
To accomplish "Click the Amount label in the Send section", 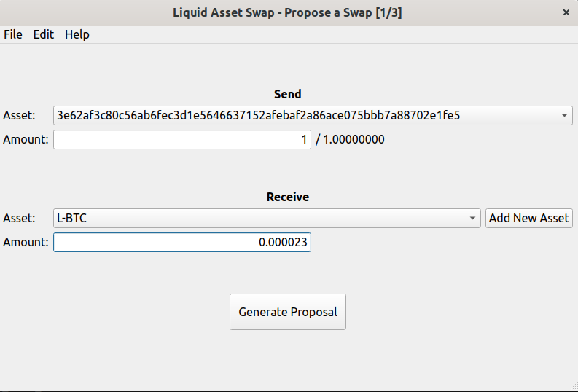I will coord(26,139).
